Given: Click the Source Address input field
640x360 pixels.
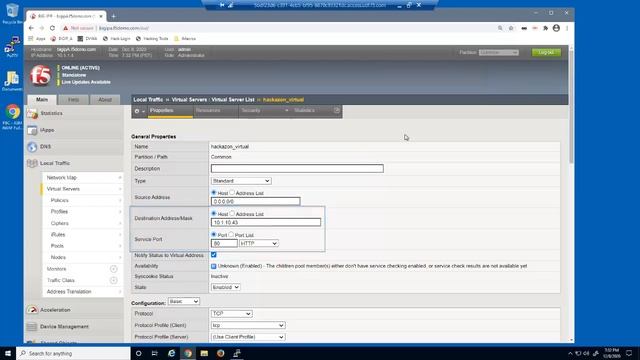Looking at the screenshot, I should [x=256, y=201].
